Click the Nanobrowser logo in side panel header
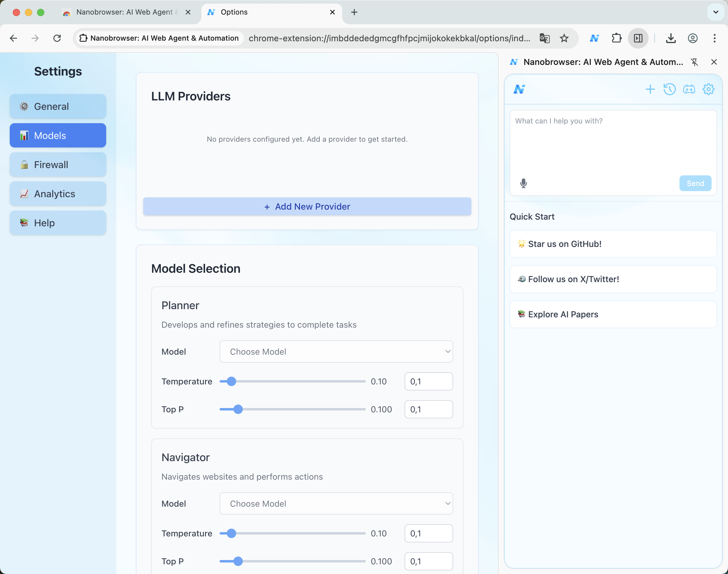 pyautogui.click(x=519, y=89)
